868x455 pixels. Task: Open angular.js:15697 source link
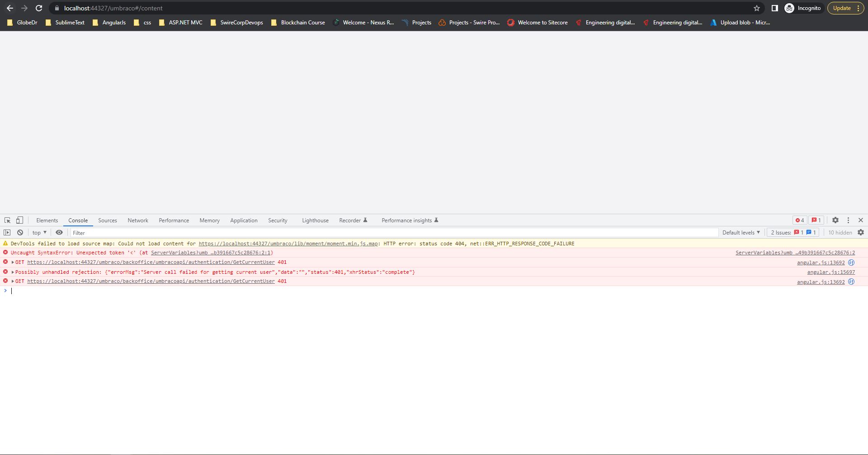click(831, 272)
